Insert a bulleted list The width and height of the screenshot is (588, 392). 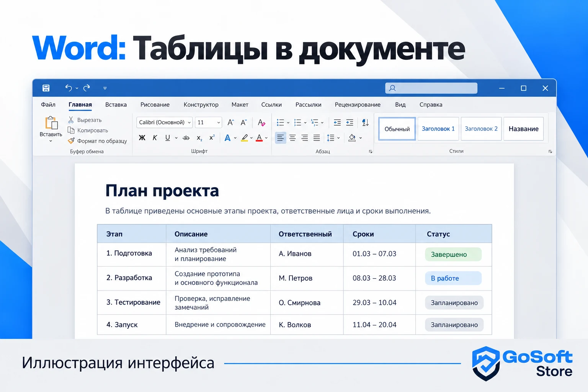click(280, 122)
